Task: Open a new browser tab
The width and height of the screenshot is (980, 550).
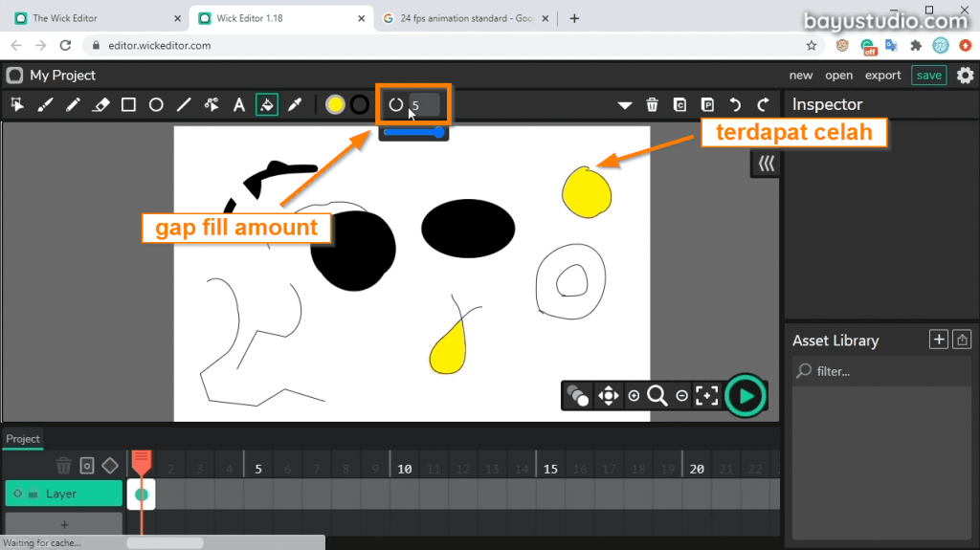Action: (x=574, y=18)
